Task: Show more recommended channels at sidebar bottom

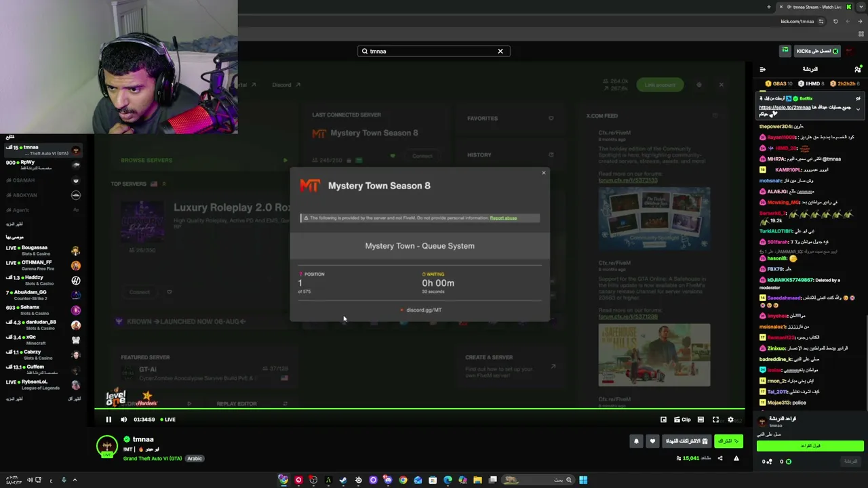Action: pos(14,399)
